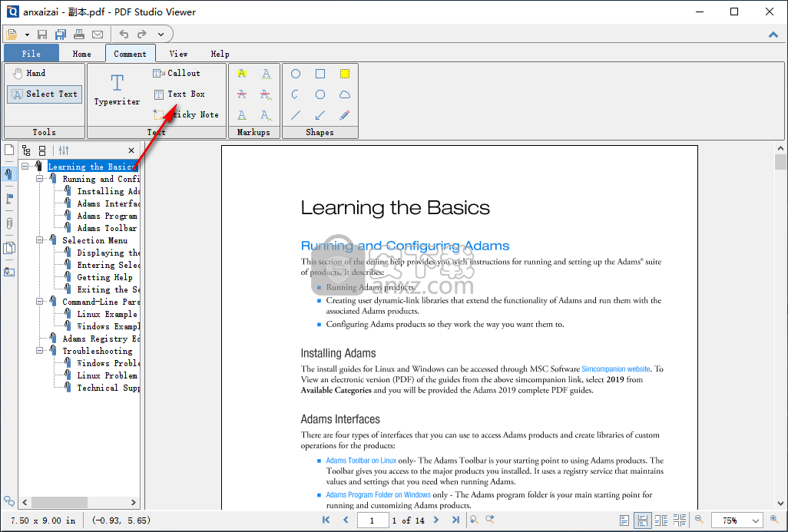Choose the squiggly underline markup
Viewport: 788px width, 532px height.
click(266, 74)
